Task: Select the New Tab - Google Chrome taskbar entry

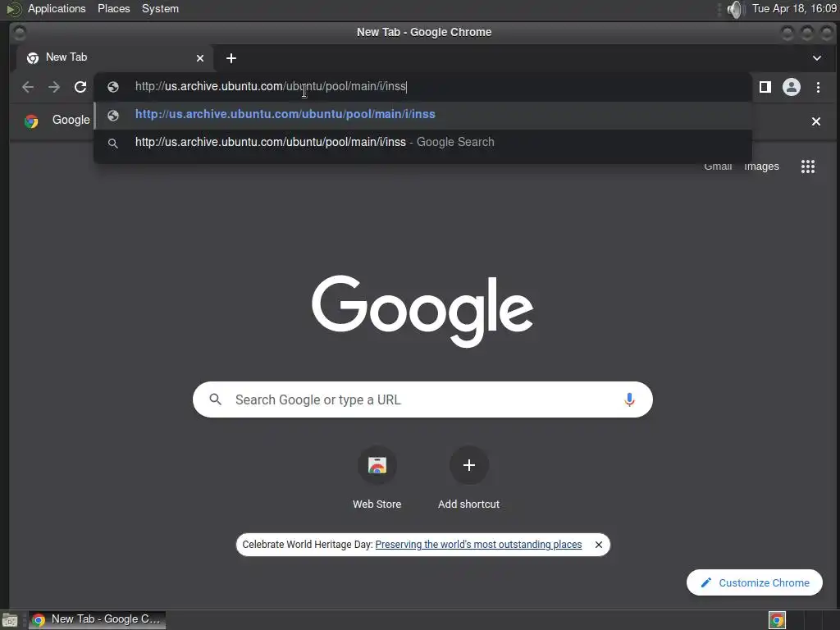Action: pos(97,619)
